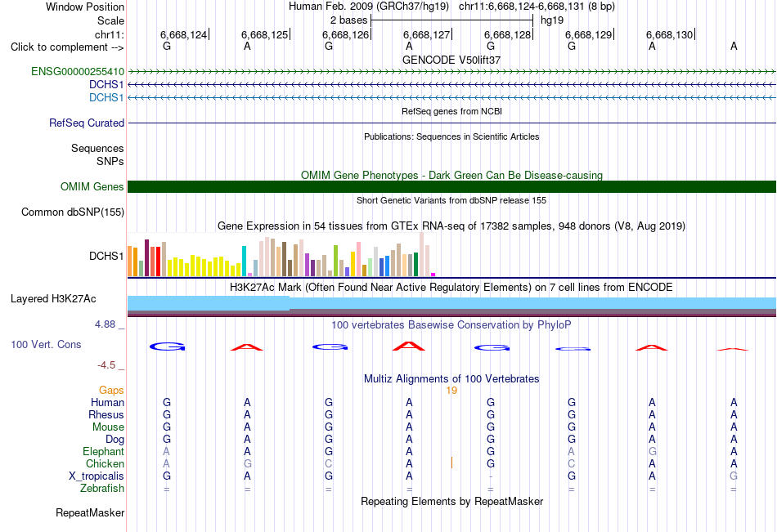
Task: Open the Layered H3K27Ac track label
Action: pyautogui.click(x=53, y=299)
